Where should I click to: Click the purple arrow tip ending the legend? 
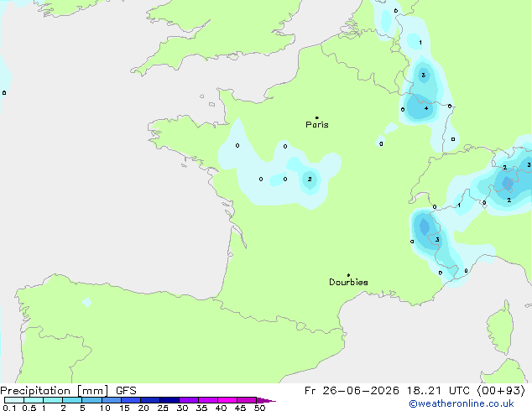[x=266, y=400]
